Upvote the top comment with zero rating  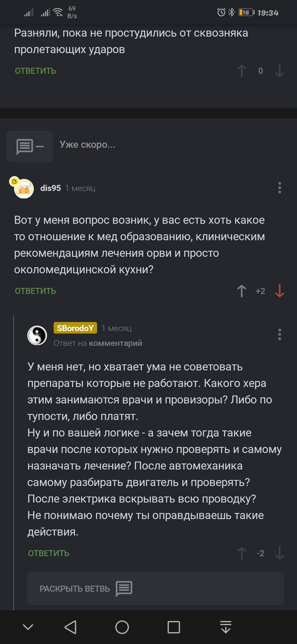[x=241, y=71]
